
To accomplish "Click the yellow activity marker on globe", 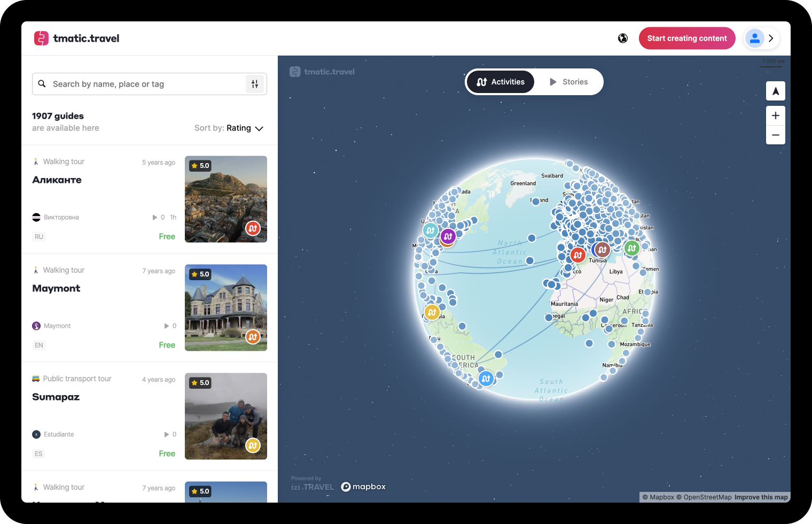I will point(432,312).
